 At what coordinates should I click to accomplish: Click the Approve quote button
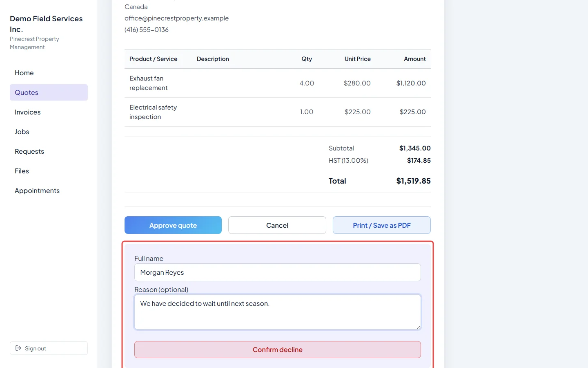(x=173, y=225)
